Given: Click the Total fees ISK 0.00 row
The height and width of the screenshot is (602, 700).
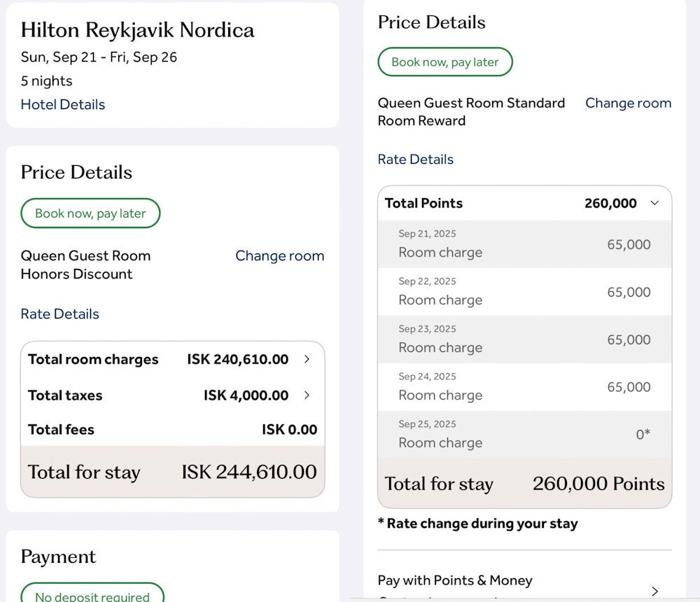Looking at the screenshot, I should click(x=172, y=430).
